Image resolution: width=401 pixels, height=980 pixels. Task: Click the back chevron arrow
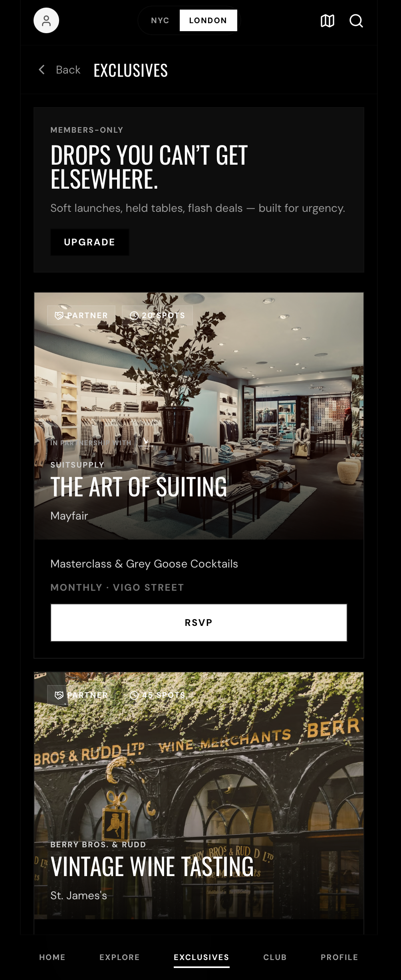coord(42,70)
